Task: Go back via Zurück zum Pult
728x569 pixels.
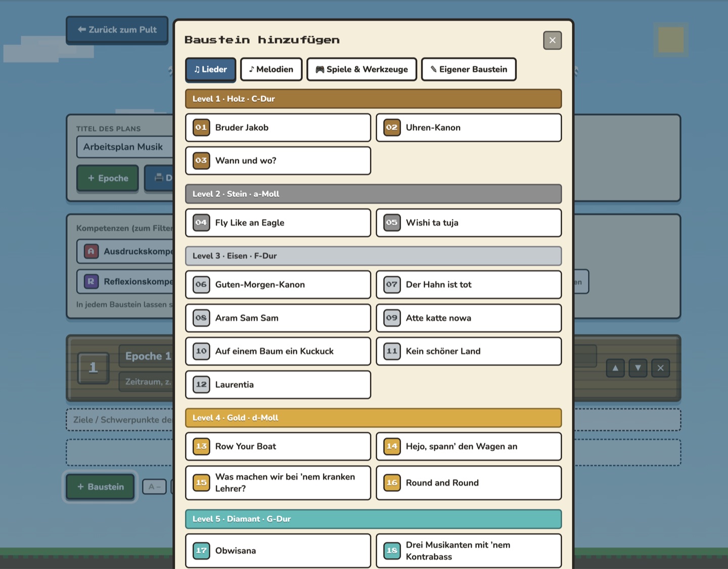Action: tap(117, 30)
